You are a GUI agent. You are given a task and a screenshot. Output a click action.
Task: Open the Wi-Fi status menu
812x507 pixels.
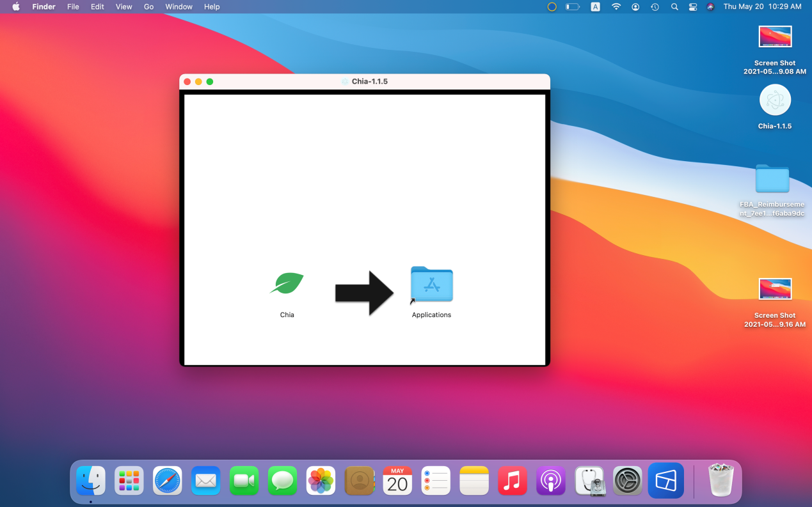(x=616, y=6)
